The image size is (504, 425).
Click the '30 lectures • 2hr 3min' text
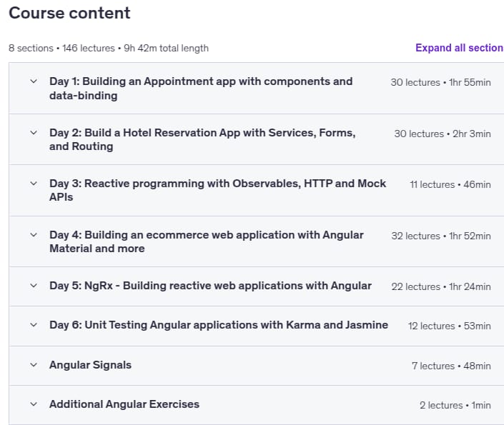coord(443,134)
